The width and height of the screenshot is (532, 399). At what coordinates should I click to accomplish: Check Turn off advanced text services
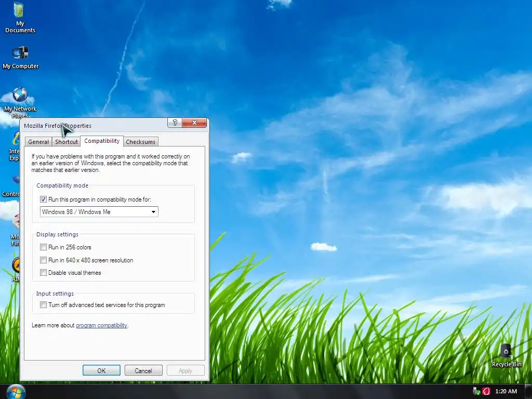click(43, 304)
